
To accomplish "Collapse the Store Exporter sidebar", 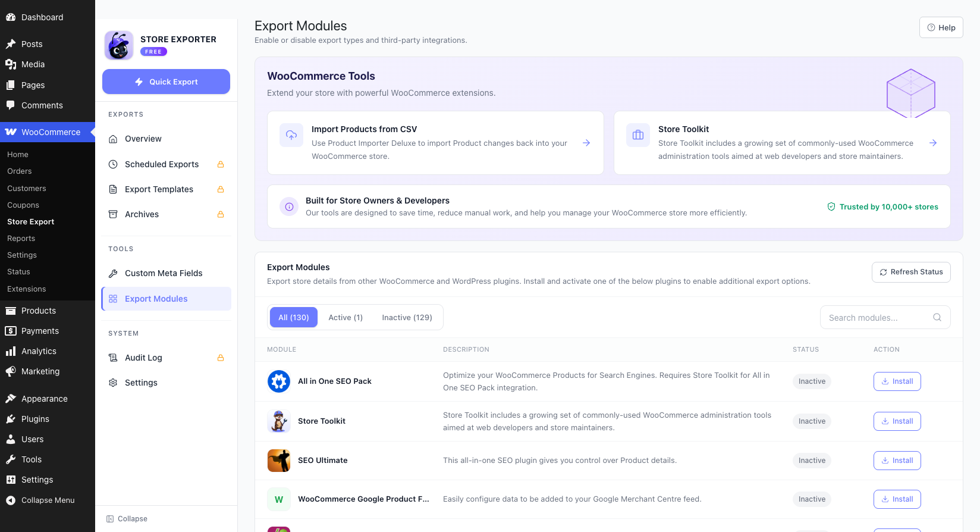I will pos(127,519).
